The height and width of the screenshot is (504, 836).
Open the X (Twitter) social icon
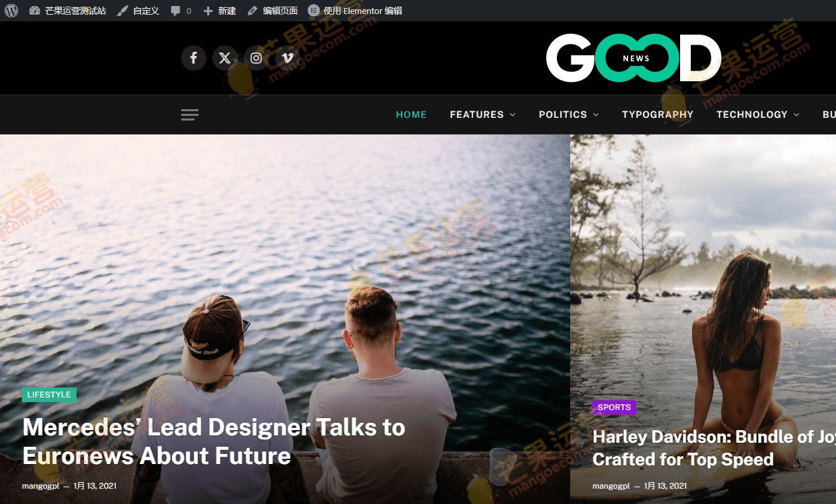pos(225,58)
